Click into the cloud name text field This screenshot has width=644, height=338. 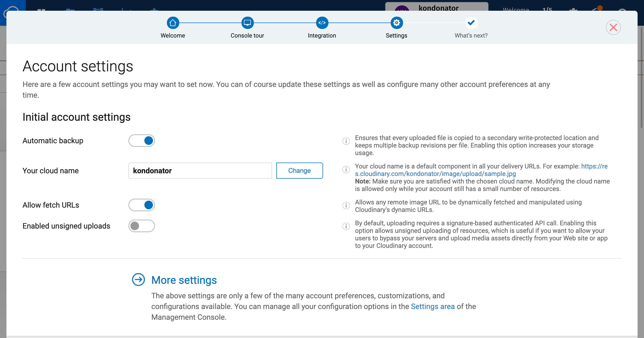[200, 171]
